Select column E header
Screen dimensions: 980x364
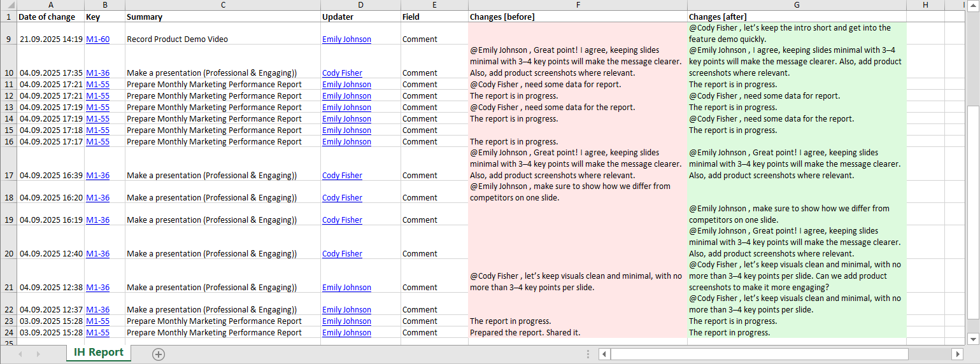pyautogui.click(x=434, y=5)
